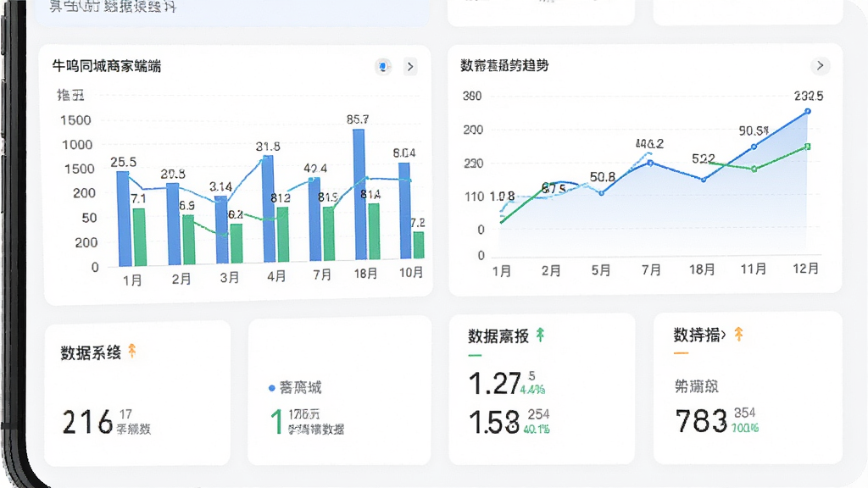
Task: Click the '20.8' bar value label
Action: (x=173, y=175)
